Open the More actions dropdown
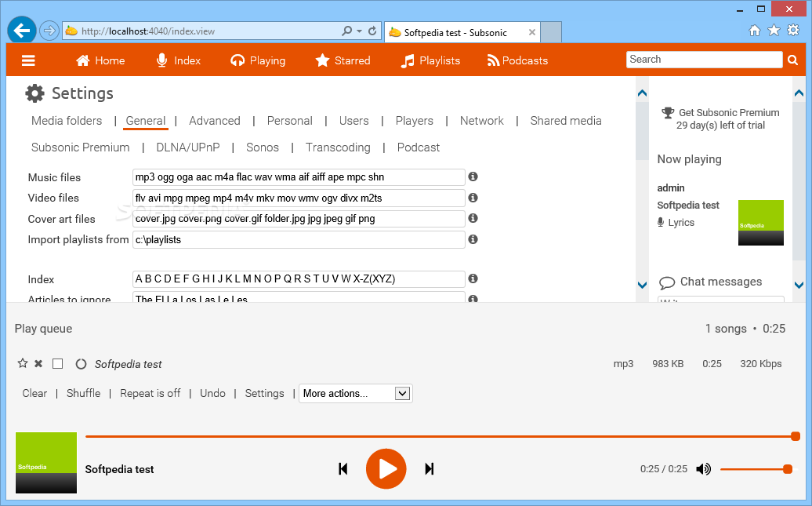Screen dimensions: 812x506 [x=356, y=394]
